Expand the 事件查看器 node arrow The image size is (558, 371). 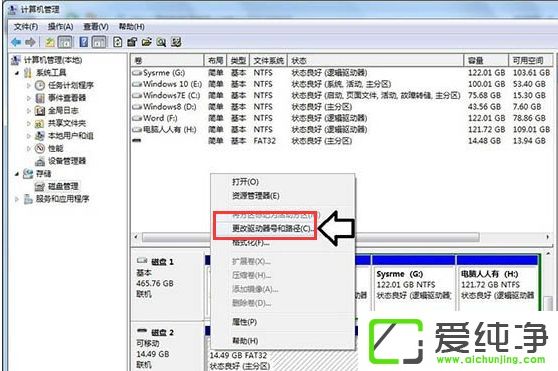click(x=29, y=98)
